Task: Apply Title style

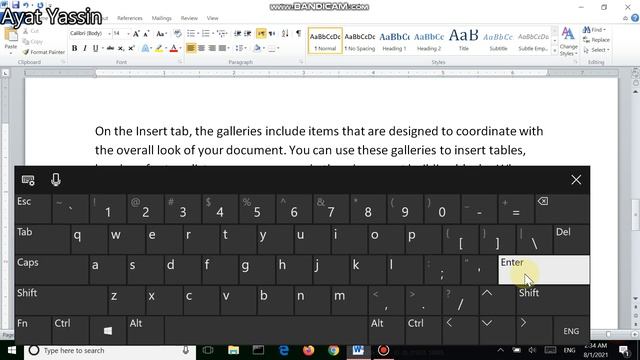Action: point(464,40)
